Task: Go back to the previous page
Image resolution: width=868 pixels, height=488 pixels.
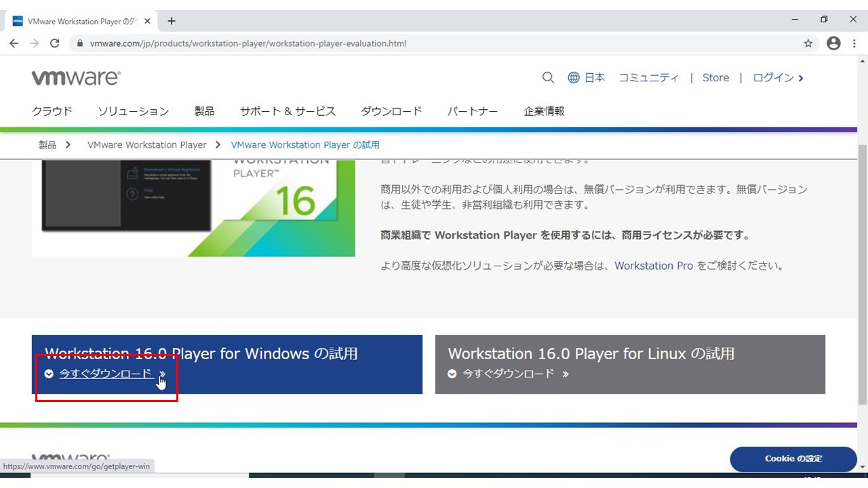Action: click(x=14, y=43)
